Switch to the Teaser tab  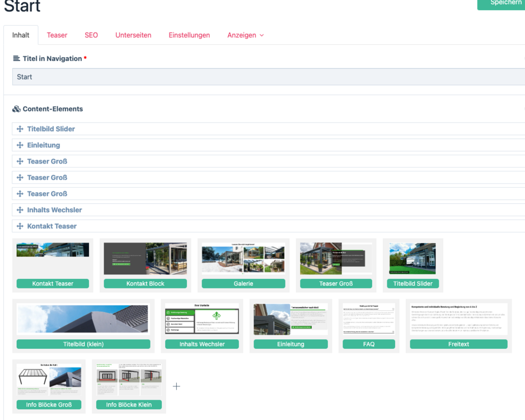coord(57,35)
